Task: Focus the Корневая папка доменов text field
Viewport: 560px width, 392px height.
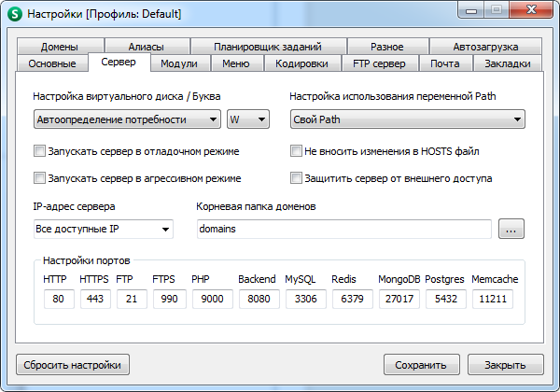Action: click(343, 229)
